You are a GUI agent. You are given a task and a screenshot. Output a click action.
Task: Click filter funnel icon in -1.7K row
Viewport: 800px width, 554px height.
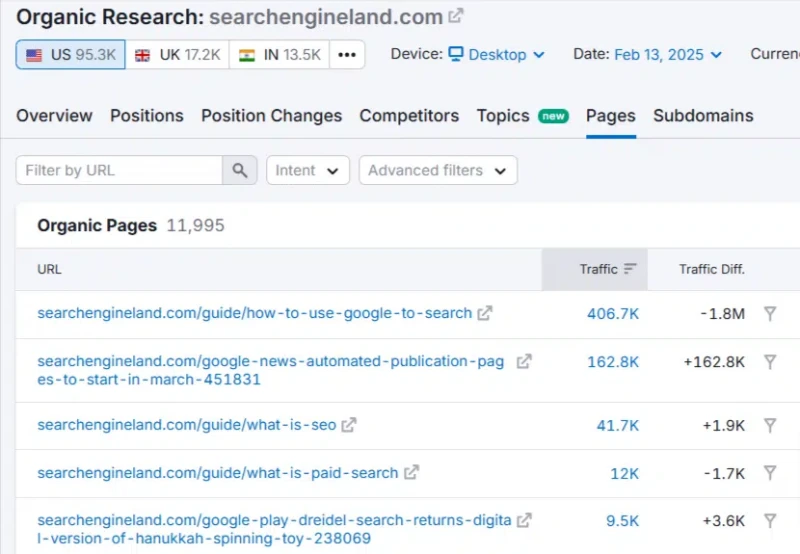(x=770, y=473)
